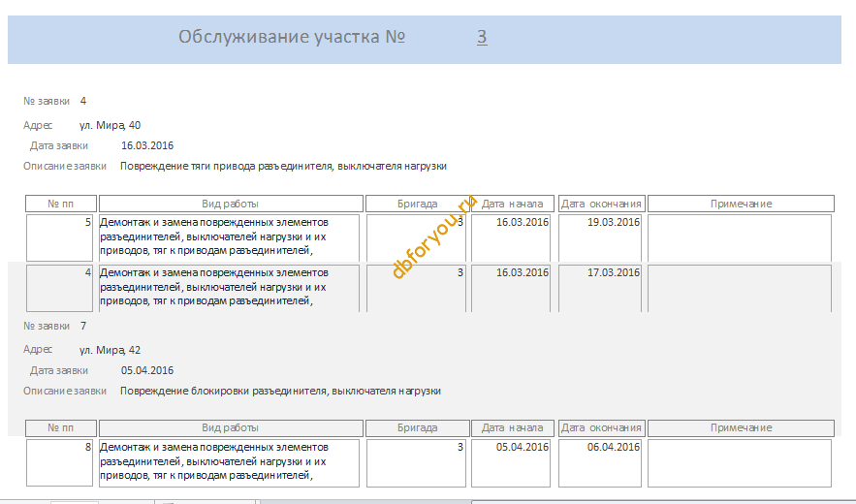
Task: Click the work description in row 4
Action: click(x=230, y=287)
